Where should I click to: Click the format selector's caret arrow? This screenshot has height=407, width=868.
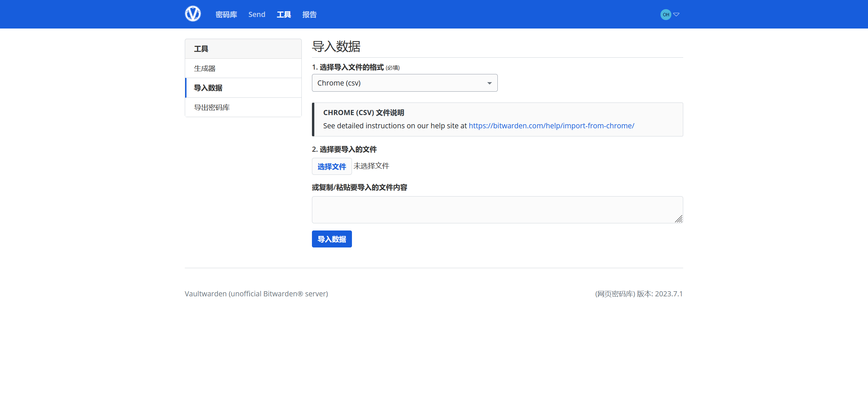pyautogui.click(x=489, y=83)
